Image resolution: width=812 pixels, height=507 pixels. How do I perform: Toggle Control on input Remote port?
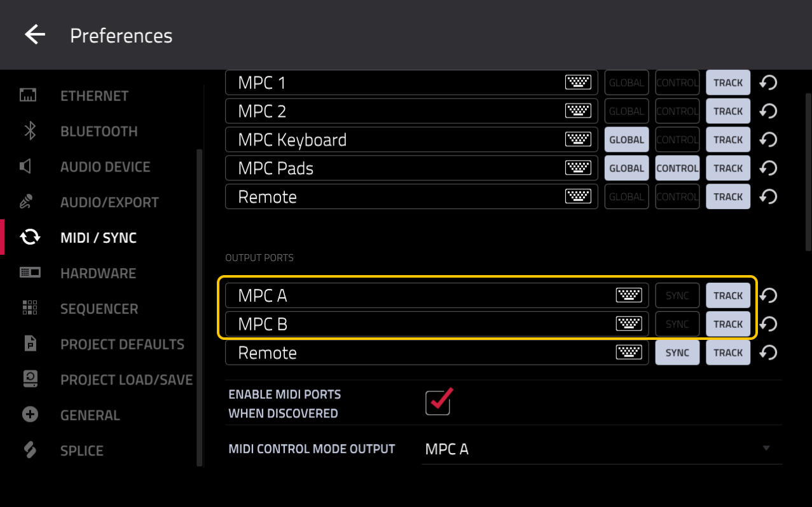coord(677,197)
